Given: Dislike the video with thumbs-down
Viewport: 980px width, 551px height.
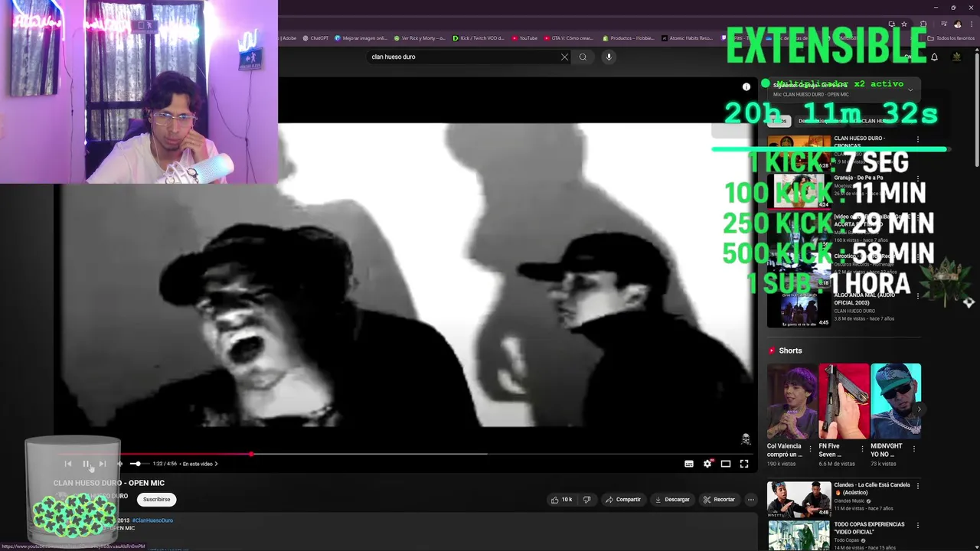Looking at the screenshot, I should [x=587, y=500].
